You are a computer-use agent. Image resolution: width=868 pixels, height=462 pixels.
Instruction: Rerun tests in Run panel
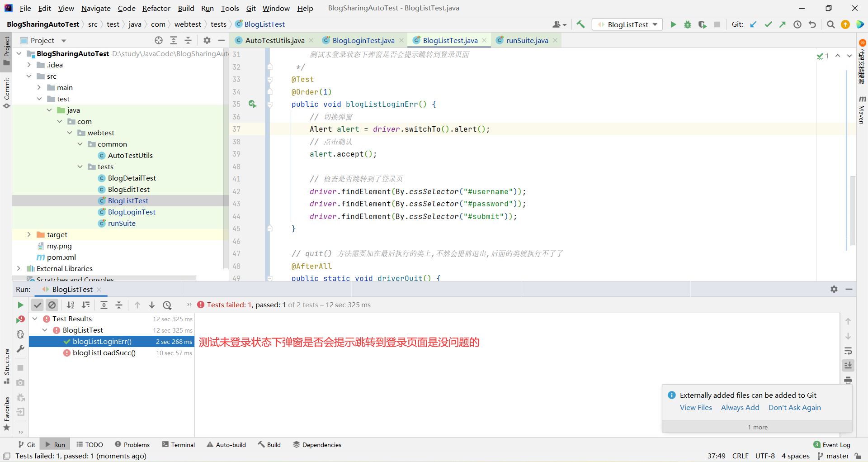point(20,305)
